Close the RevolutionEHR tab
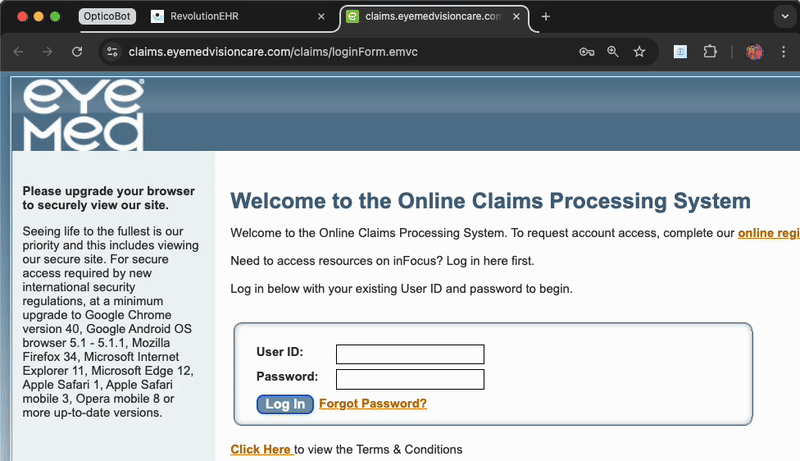 (321, 16)
